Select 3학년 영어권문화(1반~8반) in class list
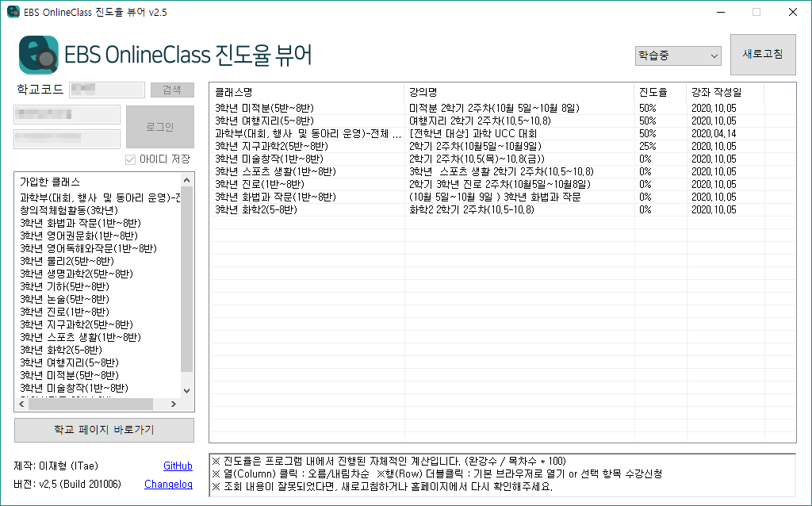Screen dimensions: 812x506 [x=79, y=236]
